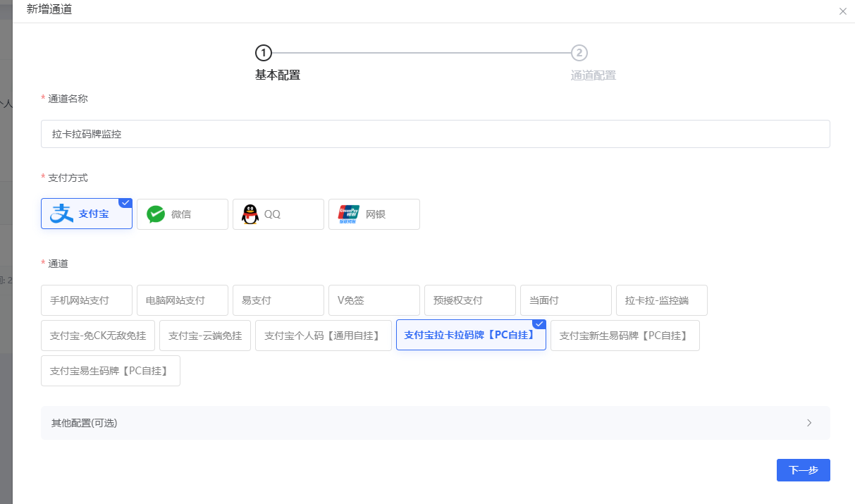
Task: Click step 2 circle 通道配置
Action: coord(579,53)
